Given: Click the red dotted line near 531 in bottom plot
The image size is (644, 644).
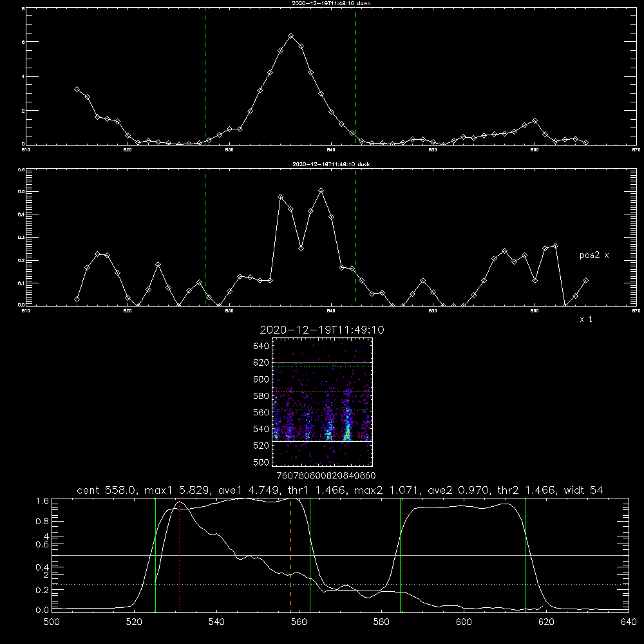Looking at the screenshot, I should pyautogui.click(x=180, y=554).
